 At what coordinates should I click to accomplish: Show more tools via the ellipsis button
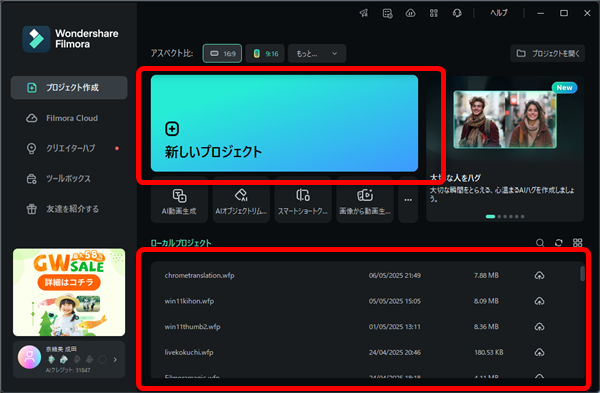[408, 200]
